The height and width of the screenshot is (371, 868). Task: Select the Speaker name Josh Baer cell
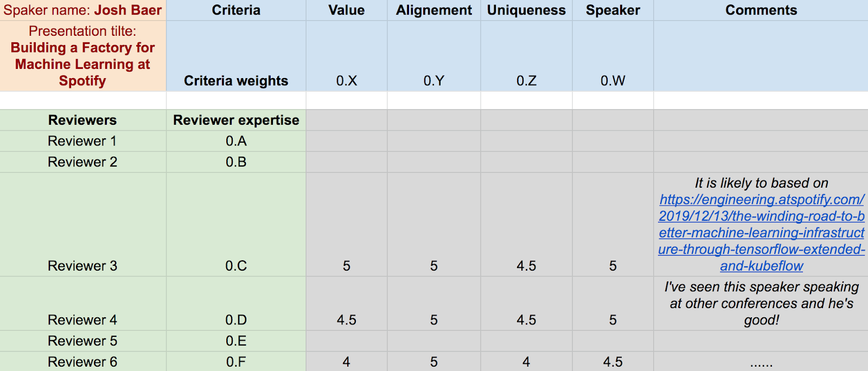click(82, 10)
